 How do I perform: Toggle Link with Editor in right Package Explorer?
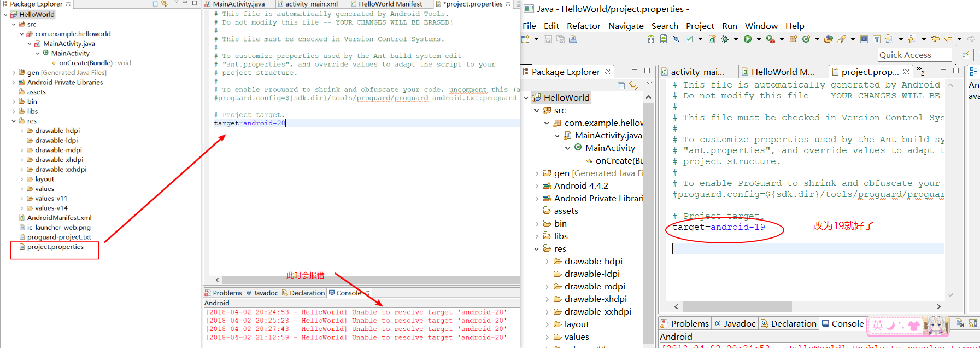tap(633, 85)
